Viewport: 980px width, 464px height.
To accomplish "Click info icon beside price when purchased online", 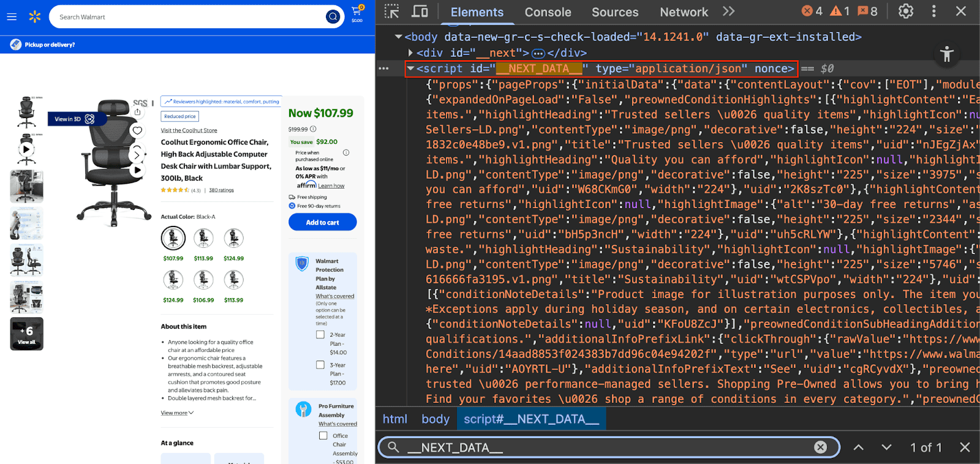I will (346, 152).
